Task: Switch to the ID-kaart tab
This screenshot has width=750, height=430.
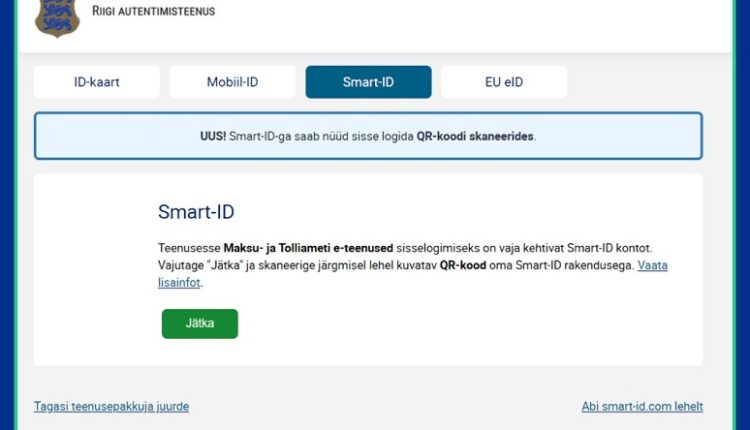Action: pos(96,82)
